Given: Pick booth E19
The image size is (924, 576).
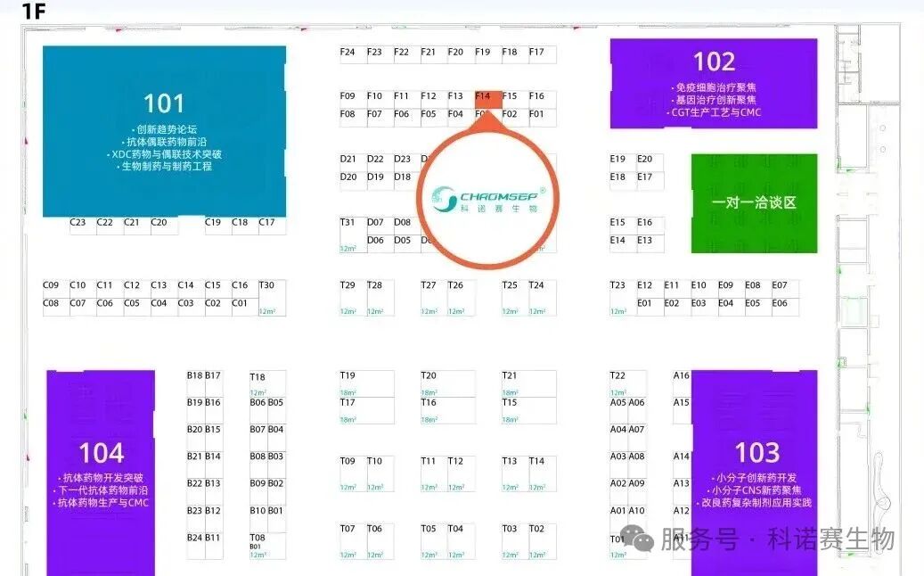Looking at the screenshot, I should pyautogui.click(x=623, y=162).
